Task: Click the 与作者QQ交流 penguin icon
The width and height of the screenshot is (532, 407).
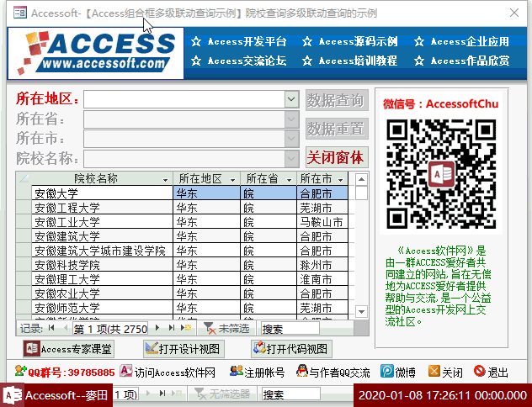Action: coord(301,371)
